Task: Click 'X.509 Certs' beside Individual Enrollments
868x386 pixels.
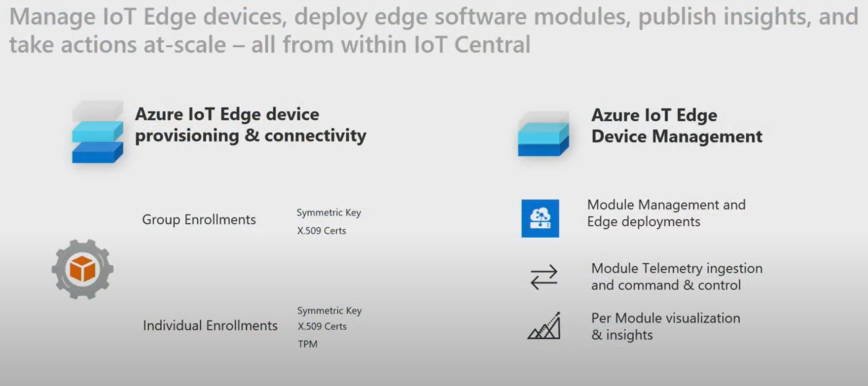Action: click(x=322, y=326)
